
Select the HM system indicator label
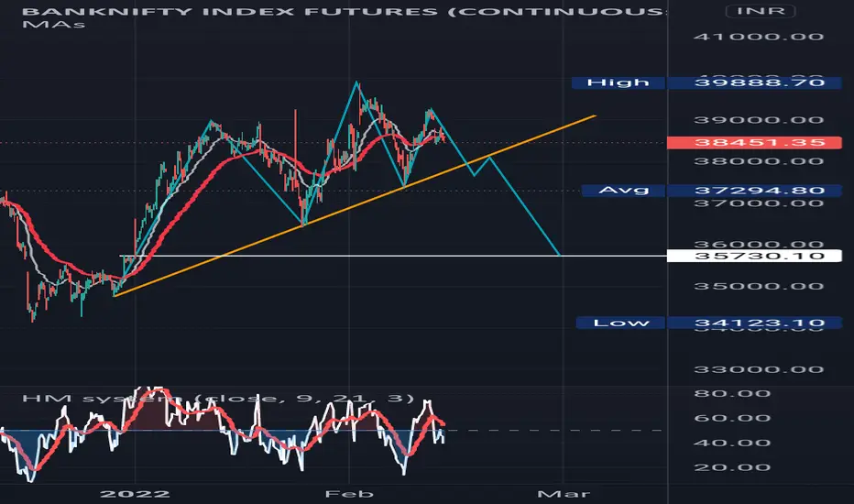218,399
